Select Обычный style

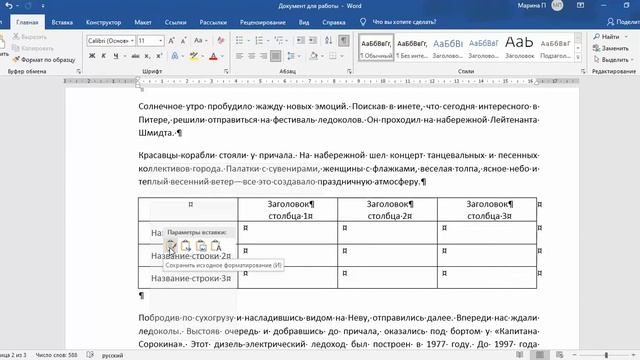[x=376, y=47]
